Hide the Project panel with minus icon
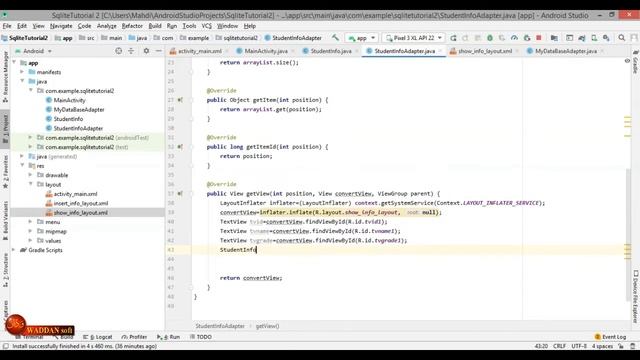640x360 pixels. click(x=159, y=51)
